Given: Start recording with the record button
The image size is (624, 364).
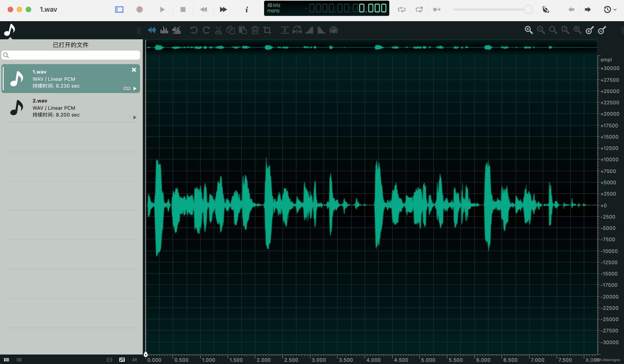Looking at the screenshot, I should pos(140,9).
